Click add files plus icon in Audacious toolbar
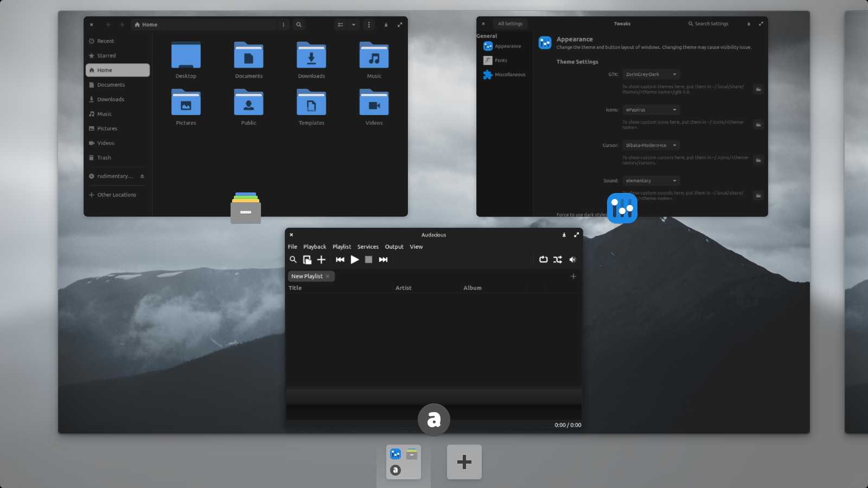 coord(321,260)
